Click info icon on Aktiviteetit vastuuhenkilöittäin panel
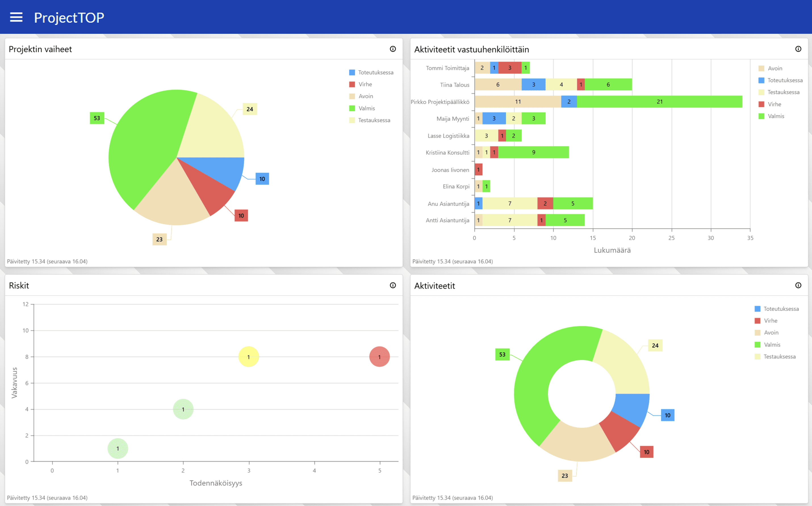This screenshot has width=812, height=506. click(x=798, y=49)
